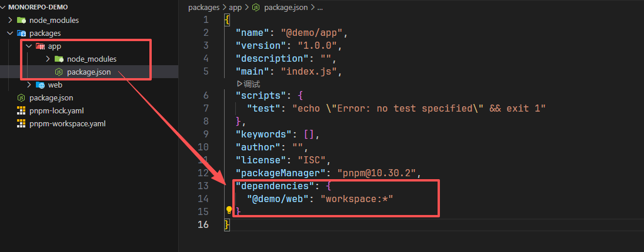This screenshot has width=644, height=252.
Task: Click the closing brace on line 16
Action: (227, 224)
